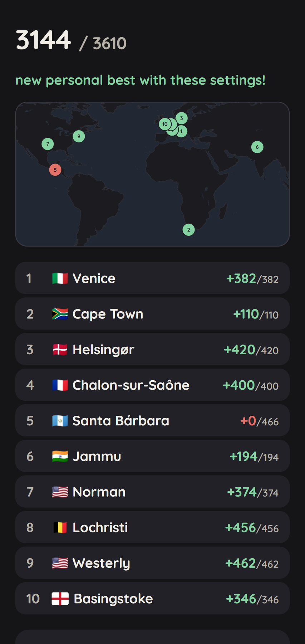Select the Lochristi result row

point(152,527)
